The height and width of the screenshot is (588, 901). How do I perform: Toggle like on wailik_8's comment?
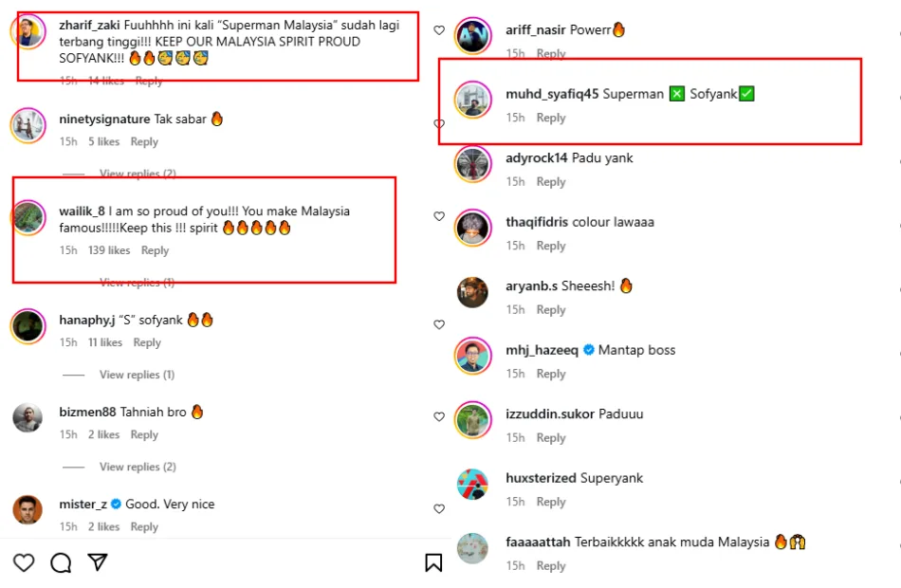point(439,216)
